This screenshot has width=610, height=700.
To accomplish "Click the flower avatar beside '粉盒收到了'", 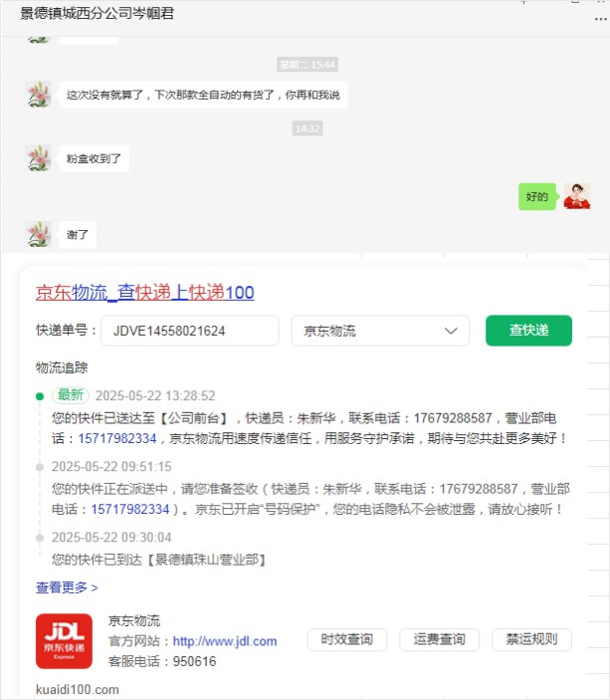I will coord(39,158).
